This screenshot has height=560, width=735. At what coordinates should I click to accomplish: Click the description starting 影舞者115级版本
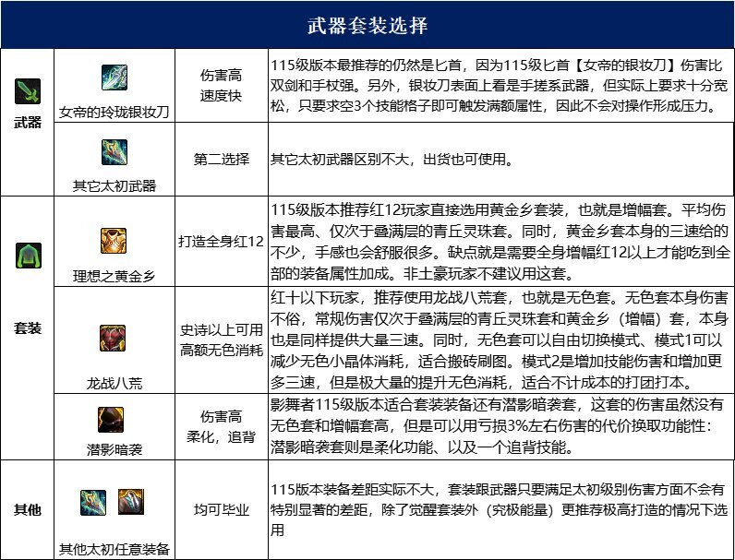click(498, 425)
